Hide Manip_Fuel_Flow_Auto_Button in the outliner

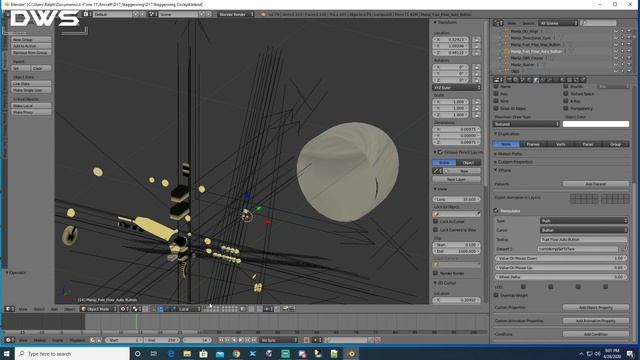(616, 51)
